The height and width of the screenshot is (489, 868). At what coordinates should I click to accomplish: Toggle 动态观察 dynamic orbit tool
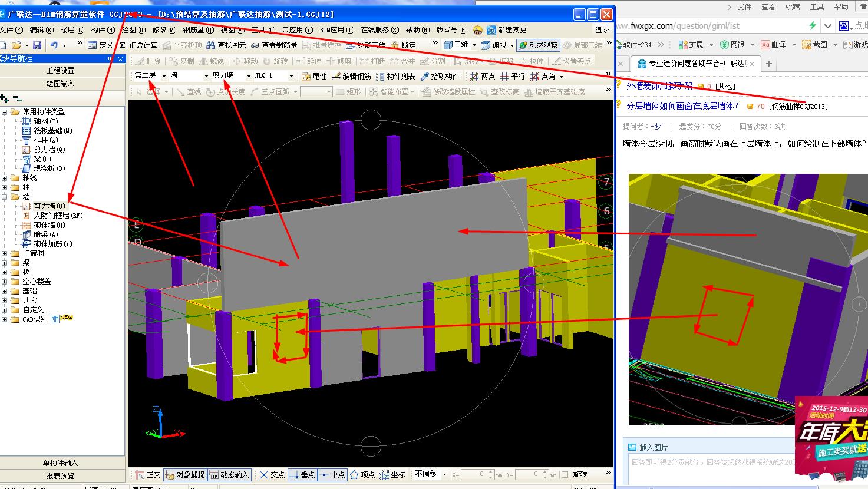click(x=538, y=45)
